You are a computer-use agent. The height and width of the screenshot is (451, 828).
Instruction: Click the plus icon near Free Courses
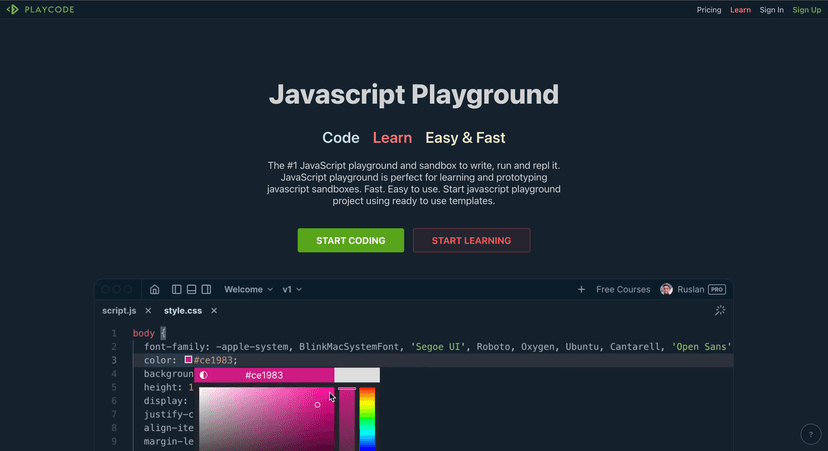[581, 289]
